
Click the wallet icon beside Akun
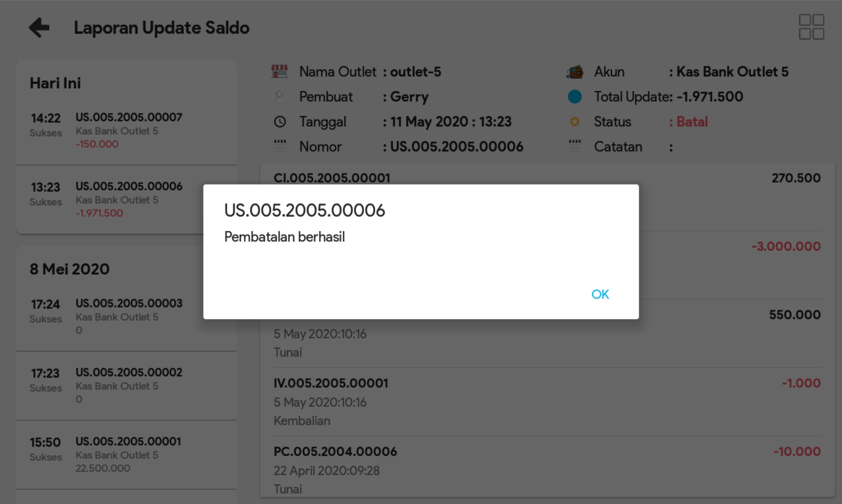[x=574, y=72]
